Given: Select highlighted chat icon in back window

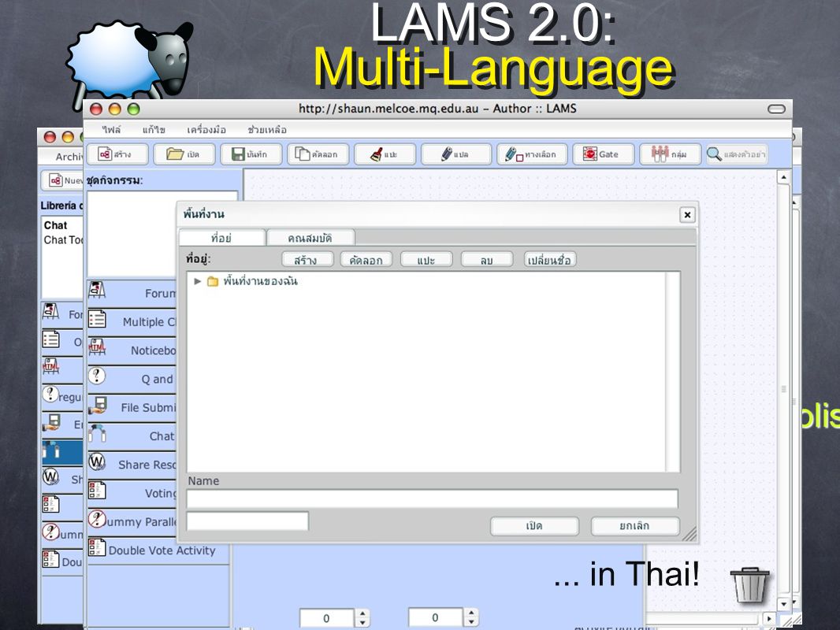Looking at the screenshot, I should point(51,450).
